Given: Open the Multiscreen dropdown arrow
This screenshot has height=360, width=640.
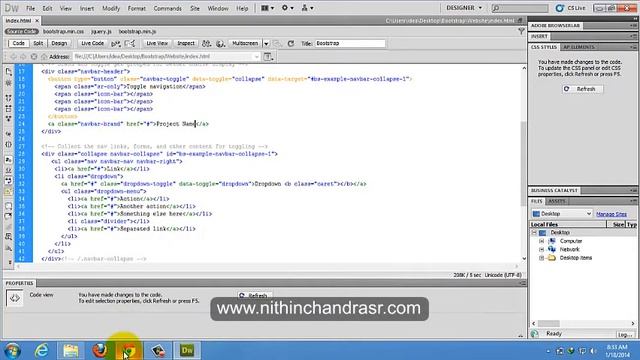Looking at the screenshot, I should (266, 43).
